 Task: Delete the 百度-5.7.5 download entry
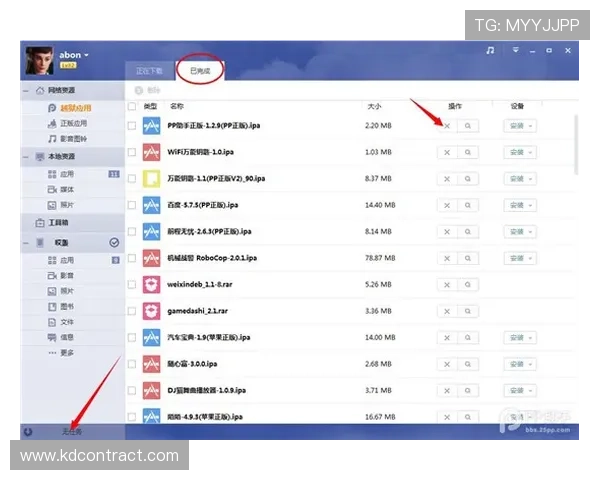coord(447,205)
